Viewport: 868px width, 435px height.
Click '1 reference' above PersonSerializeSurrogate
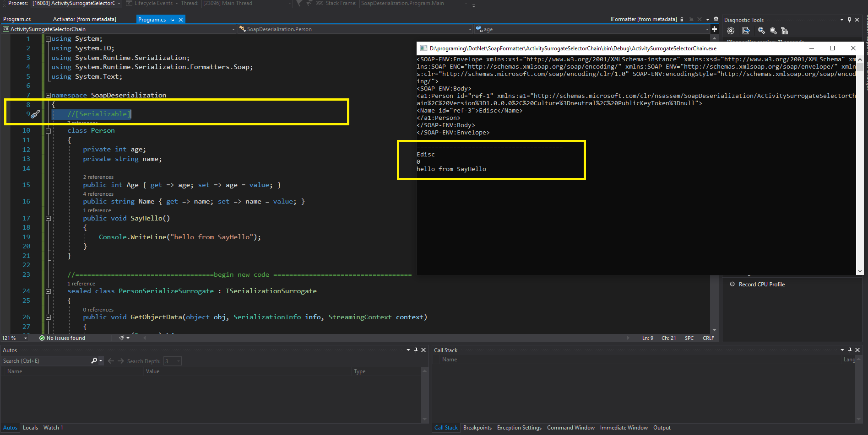pyautogui.click(x=81, y=284)
